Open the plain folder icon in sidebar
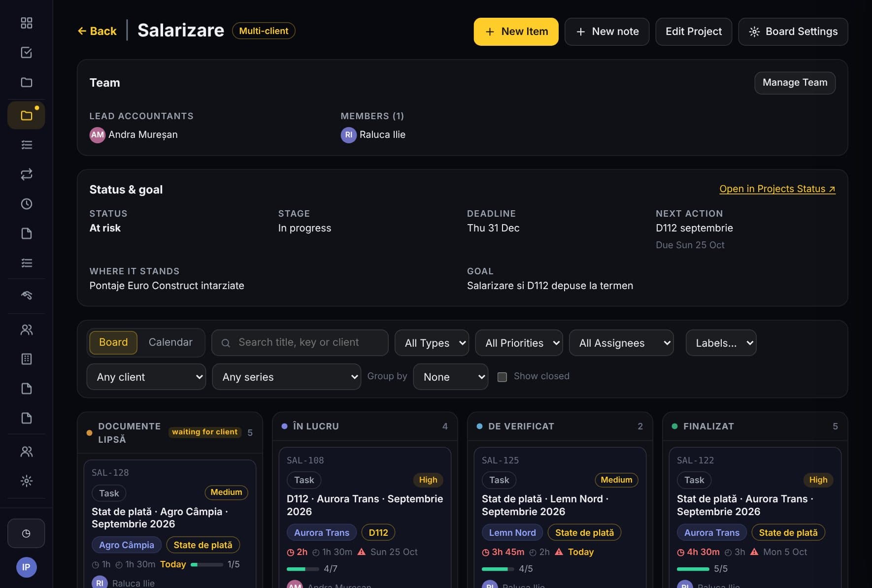Viewport: 872px width, 588px height. tap(26, 82)
